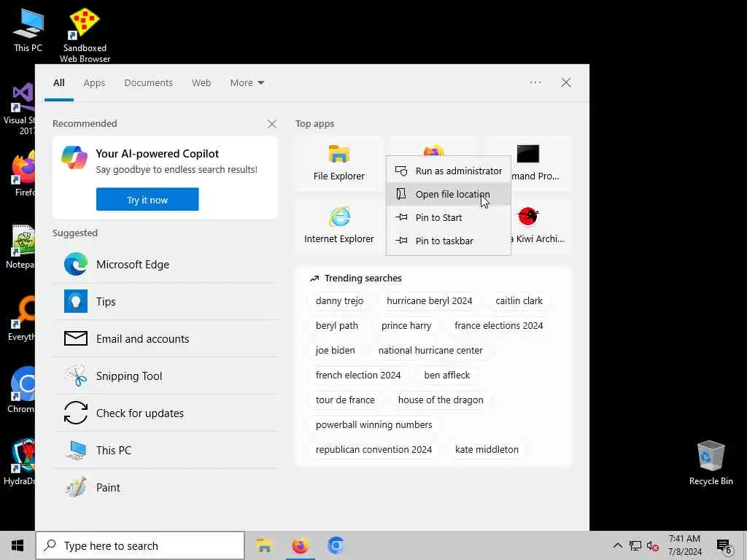Launch Paint from Suggested list
Image resolution: width=747 pixels, height=560 pixels.
pos(166,487)
